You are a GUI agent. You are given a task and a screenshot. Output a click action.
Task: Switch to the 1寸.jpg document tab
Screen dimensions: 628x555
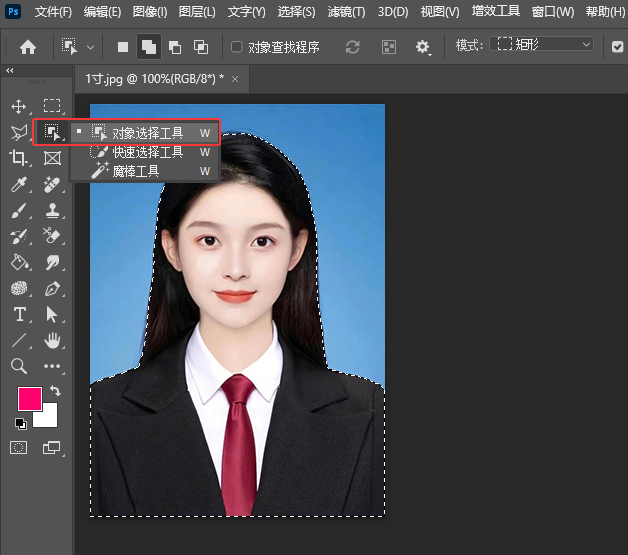(153, 78)
